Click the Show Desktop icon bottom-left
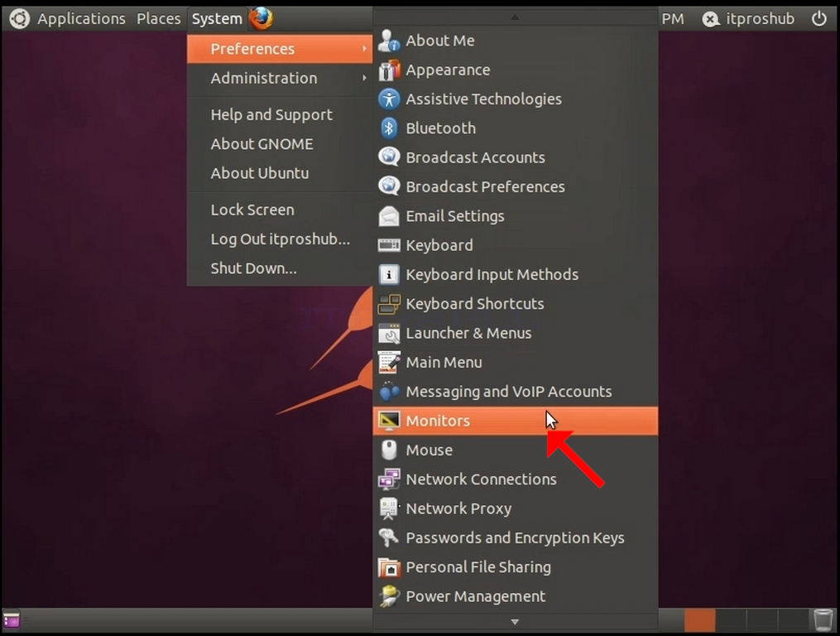The height and width of the screenshot is (636, 840). point(12,620)
